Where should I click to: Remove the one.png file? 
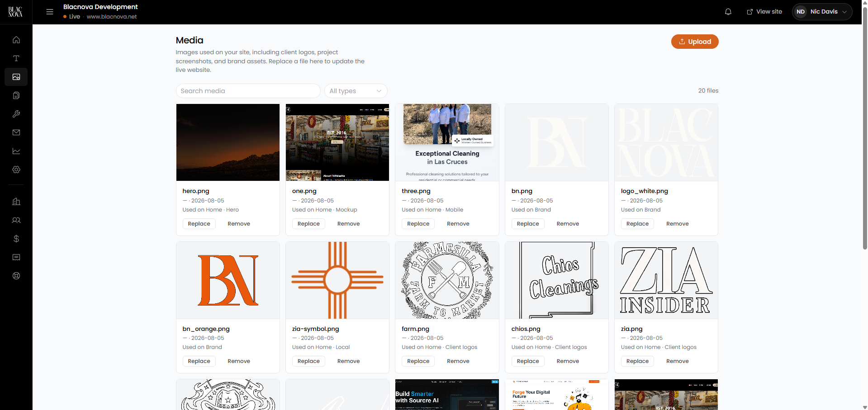tap(348, 224)
